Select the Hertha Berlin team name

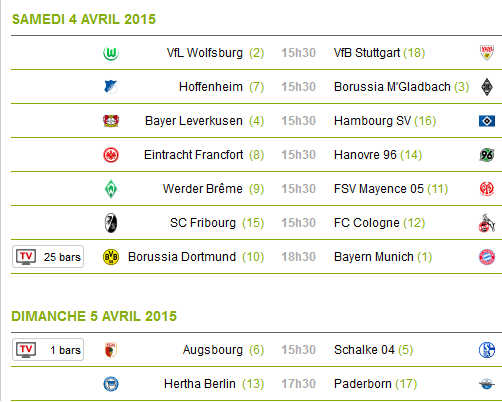[x=200, y=384]
